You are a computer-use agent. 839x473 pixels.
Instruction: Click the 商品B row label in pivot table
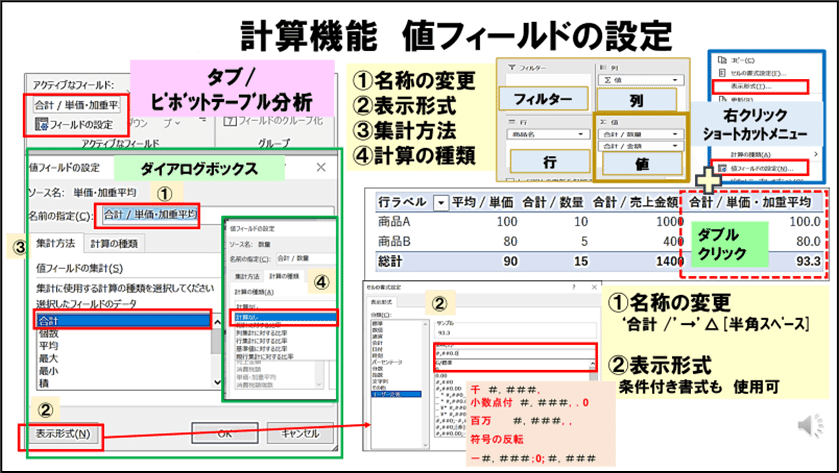click(394, 241)
